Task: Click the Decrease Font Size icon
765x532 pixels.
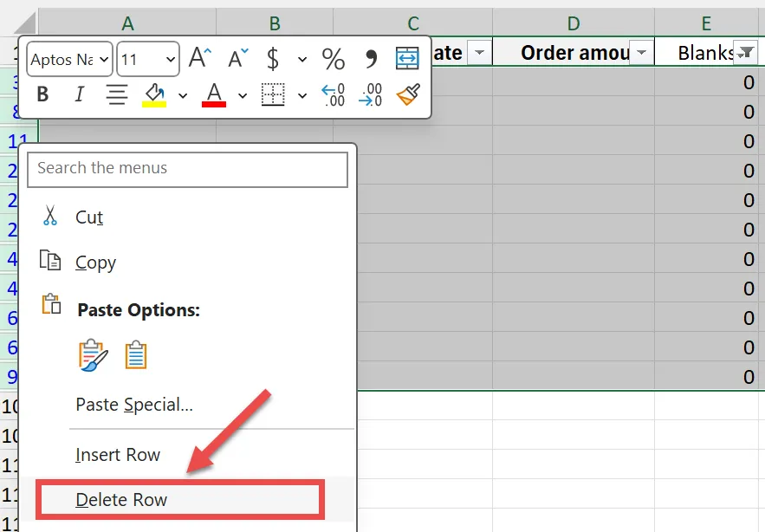Action: (237, 59)
